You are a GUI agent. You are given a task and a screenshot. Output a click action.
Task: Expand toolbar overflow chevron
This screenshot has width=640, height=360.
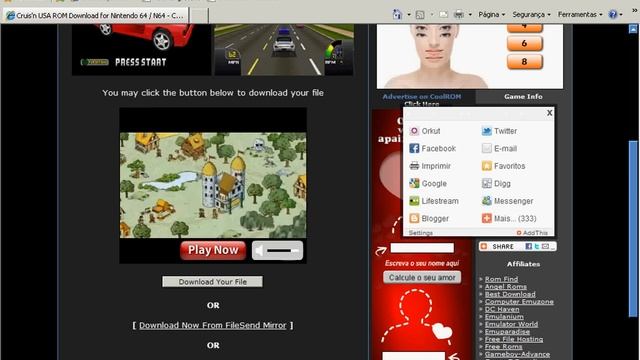click(634, 11)
